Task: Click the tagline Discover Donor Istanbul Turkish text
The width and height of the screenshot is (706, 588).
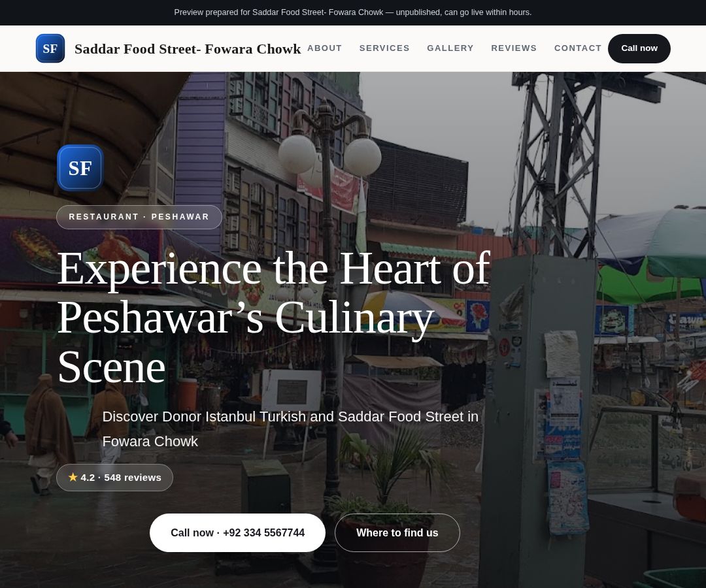Action: (x=290, y=429)
